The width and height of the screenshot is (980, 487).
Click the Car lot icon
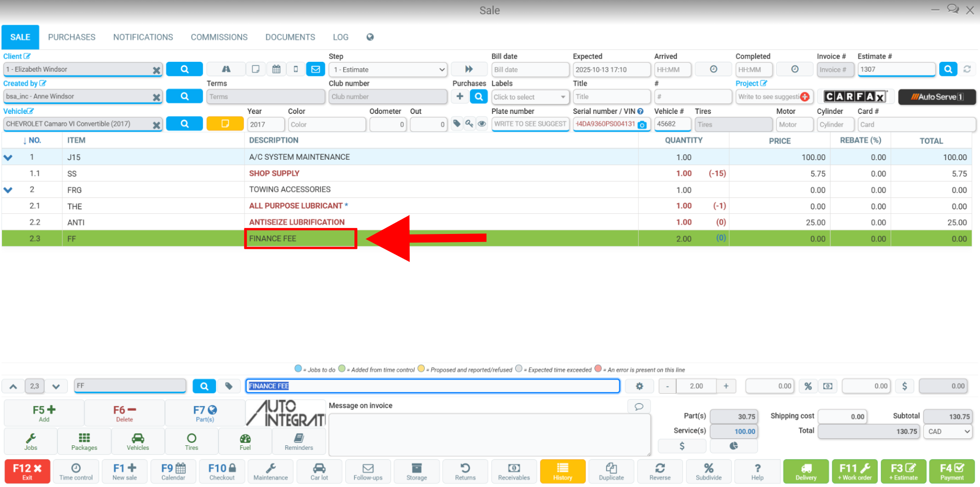[319, 471]
